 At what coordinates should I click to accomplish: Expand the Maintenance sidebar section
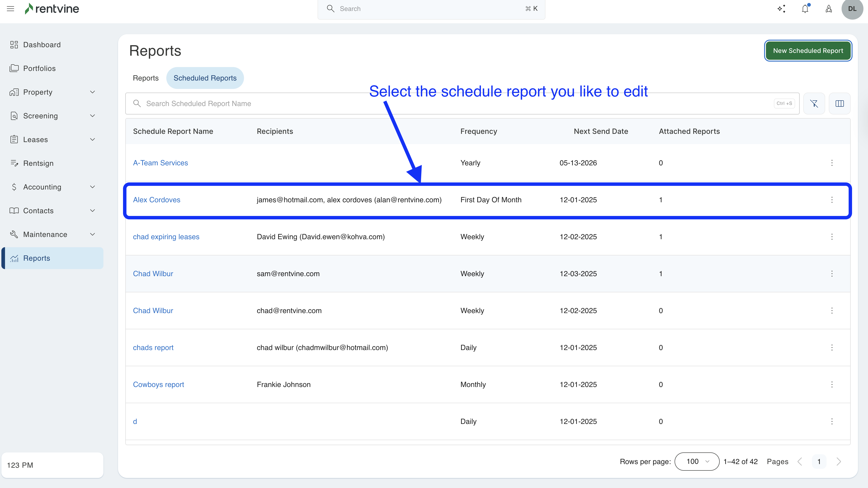[x=92, y=234]
